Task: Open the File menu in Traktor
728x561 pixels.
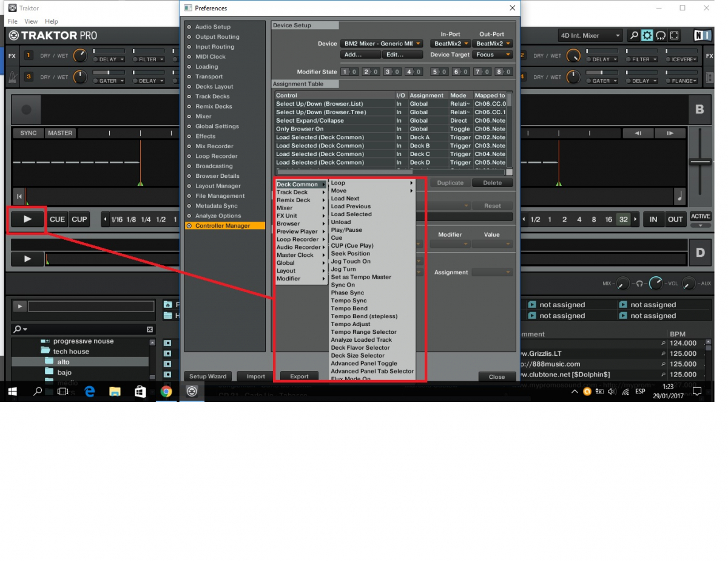Action: [x=13, y=21]
